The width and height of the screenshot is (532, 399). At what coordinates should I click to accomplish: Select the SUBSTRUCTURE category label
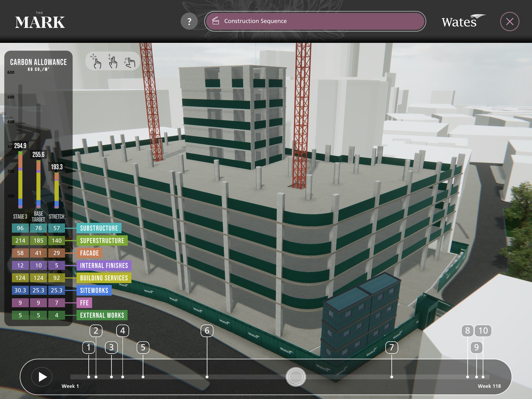[99, 228]
